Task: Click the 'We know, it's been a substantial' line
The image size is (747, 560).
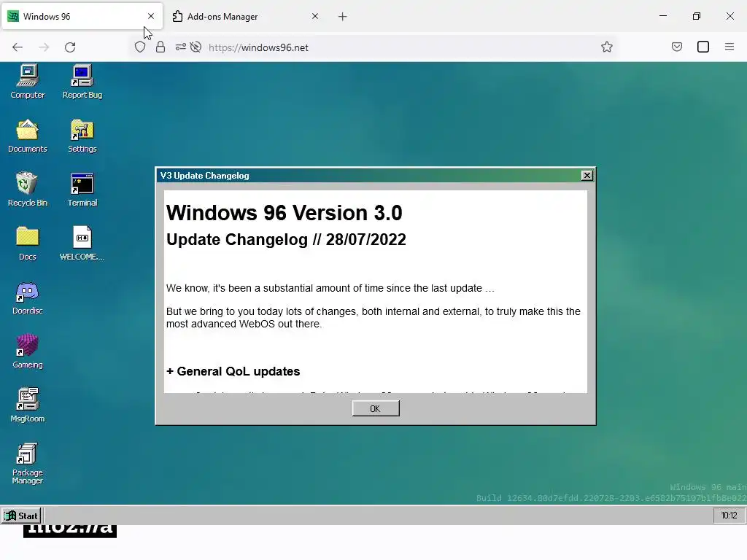Action: point(330,289)
